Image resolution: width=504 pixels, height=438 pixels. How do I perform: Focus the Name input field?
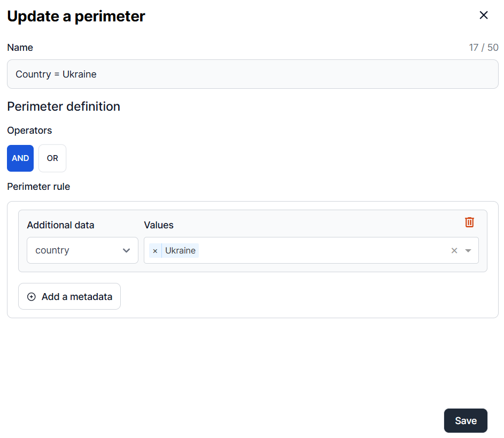[x=252, y=74]
